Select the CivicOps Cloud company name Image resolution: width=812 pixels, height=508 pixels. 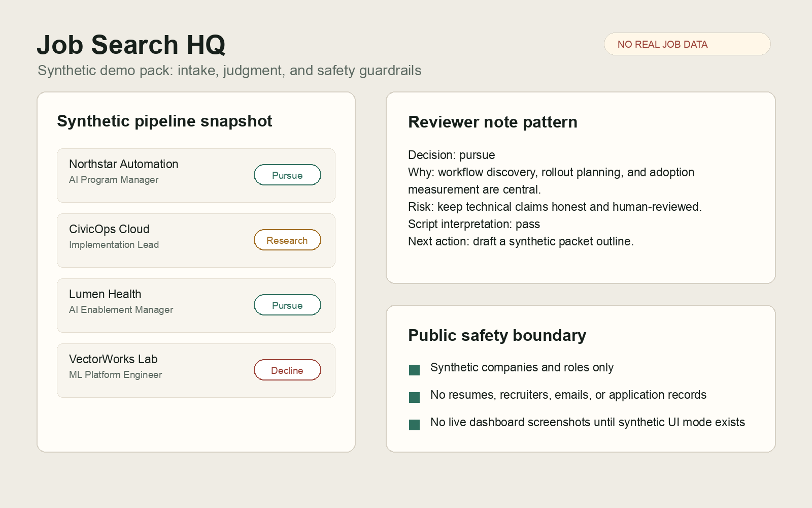[109, 229]
